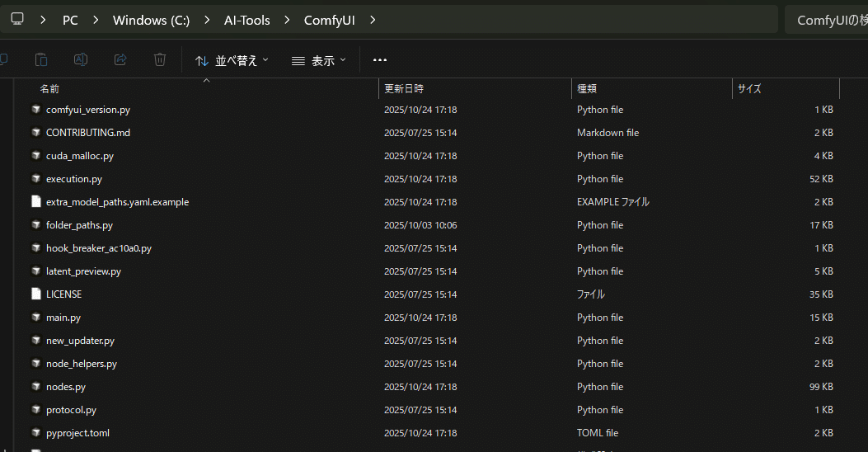Click the Delete trash icon
Image resolution: width=868 pixels, height=452 pixels.
(160, 59)
